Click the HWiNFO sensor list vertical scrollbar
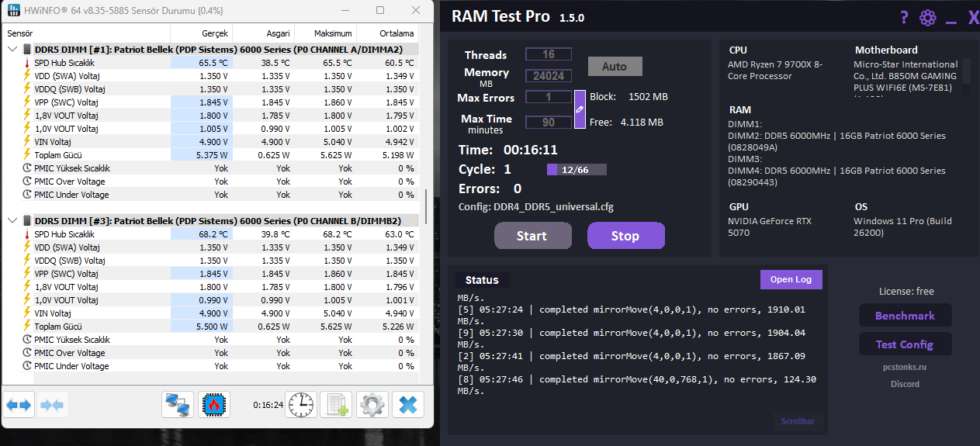Viewport: 980px width, 446px height. [425, 206]
